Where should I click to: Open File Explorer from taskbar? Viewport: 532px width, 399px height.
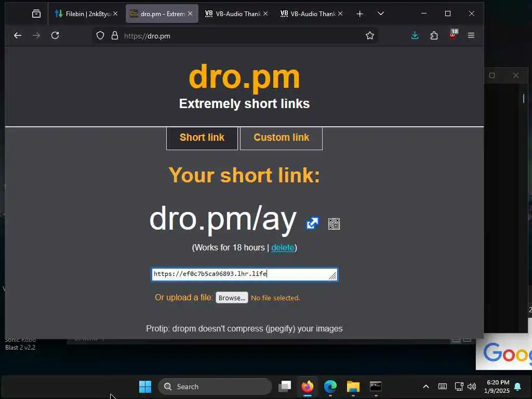pos(353,387)
